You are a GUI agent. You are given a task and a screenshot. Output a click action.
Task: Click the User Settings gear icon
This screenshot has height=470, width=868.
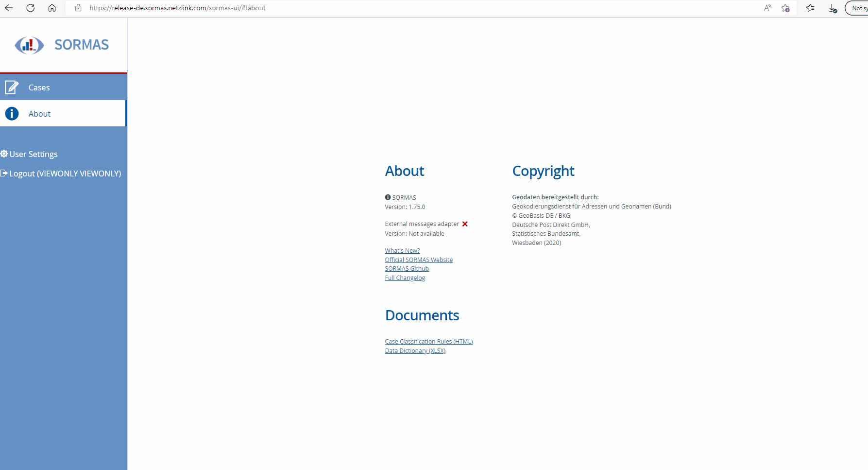[4, 154]
